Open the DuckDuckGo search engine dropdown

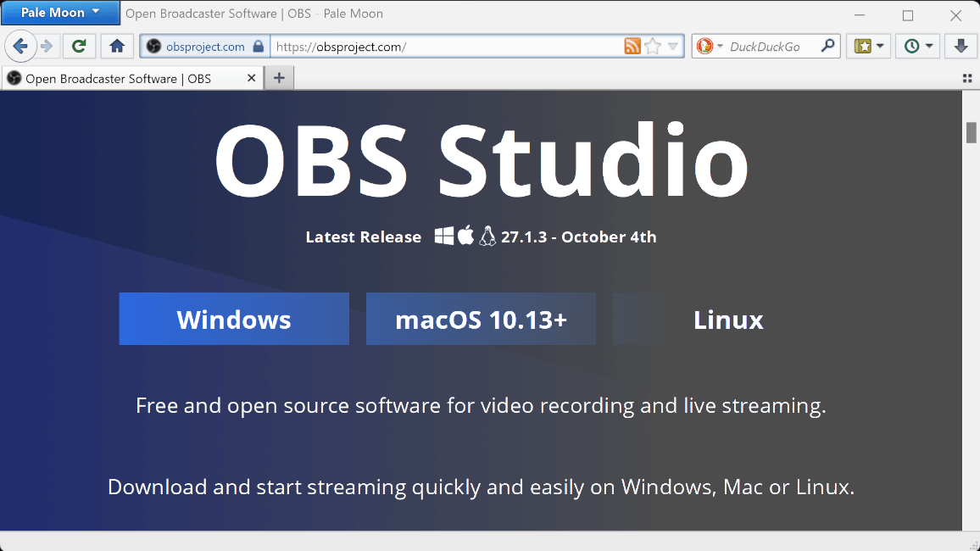[x=710, y=47]
